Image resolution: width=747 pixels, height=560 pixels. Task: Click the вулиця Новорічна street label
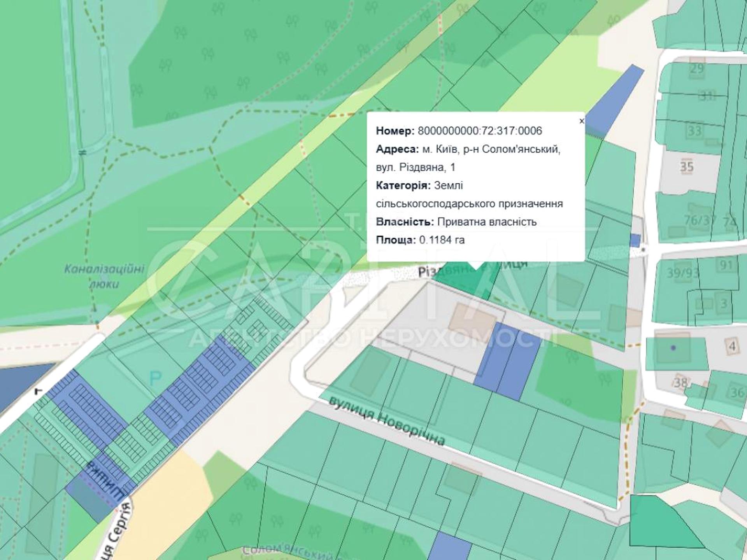pos(386,421)
